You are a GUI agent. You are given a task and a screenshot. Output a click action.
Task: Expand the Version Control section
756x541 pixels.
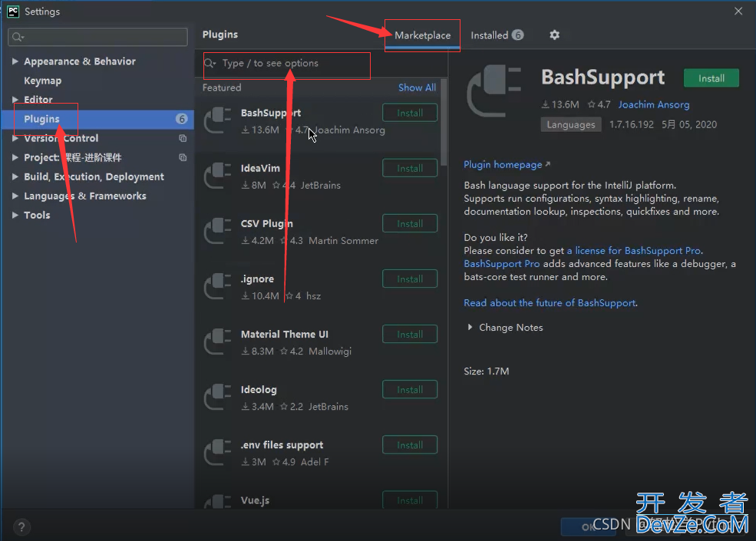[x=15, y=138]
